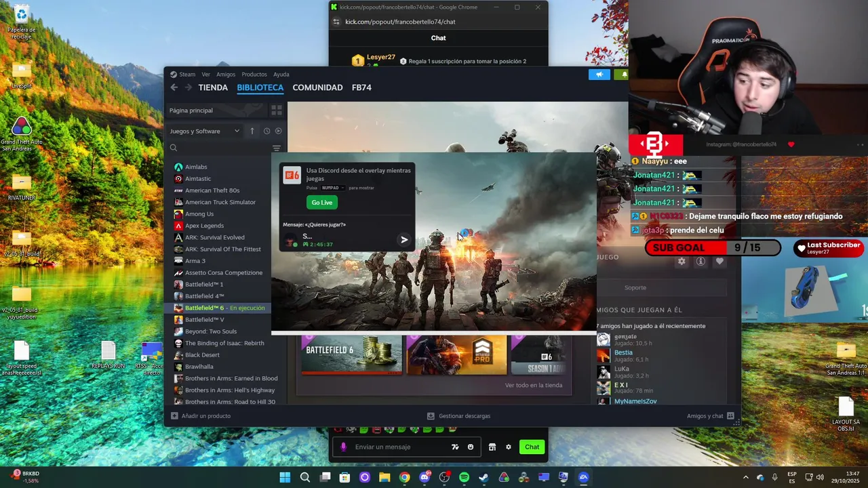Open Kick chat settings gear
Image resolution: width=868 pixels, height=488 pixels.
point(509,447)
